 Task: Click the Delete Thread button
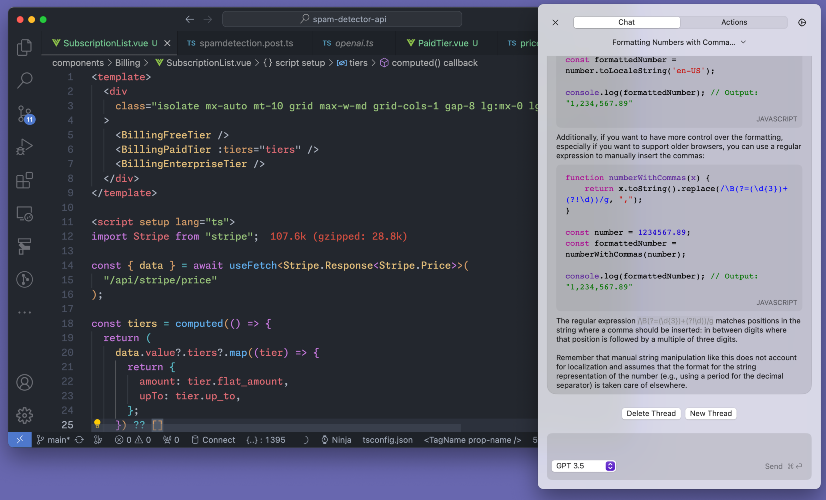point(651,414)
